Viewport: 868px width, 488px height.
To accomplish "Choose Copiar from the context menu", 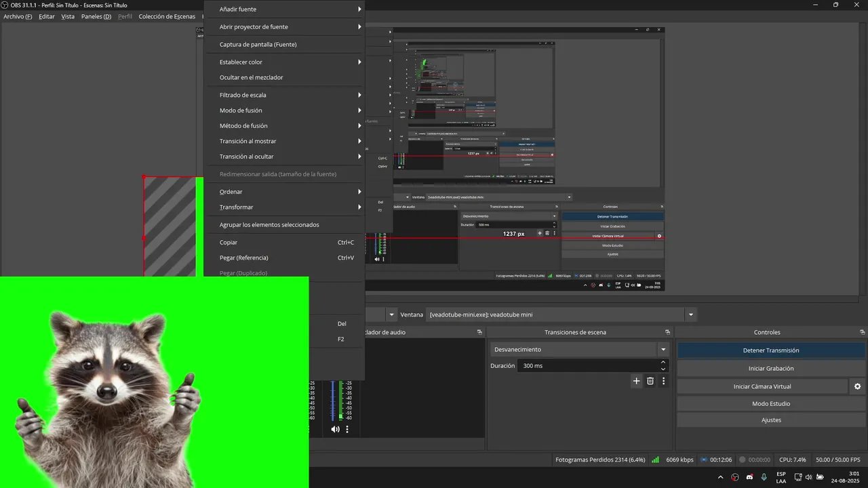I will (284, 242).
